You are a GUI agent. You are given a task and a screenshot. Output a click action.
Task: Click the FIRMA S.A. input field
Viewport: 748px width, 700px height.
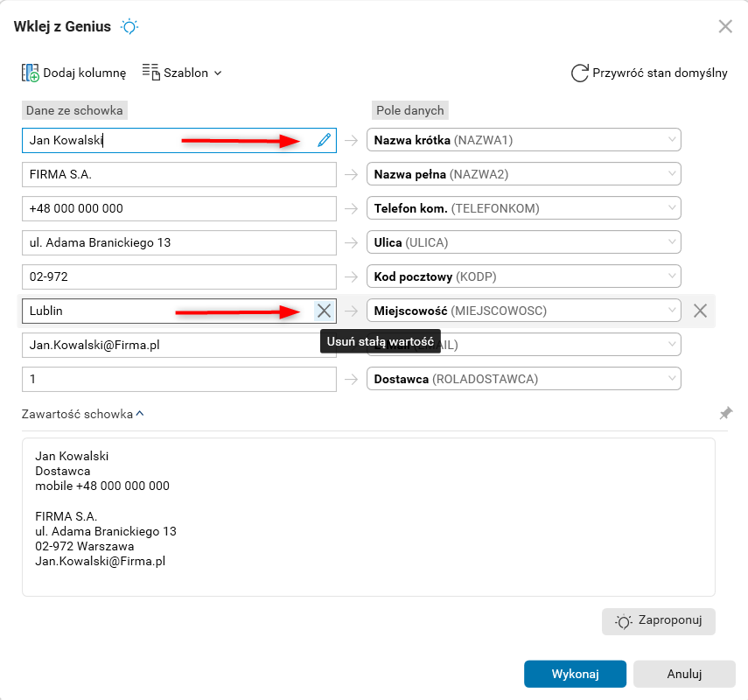(x=179, y=174)
